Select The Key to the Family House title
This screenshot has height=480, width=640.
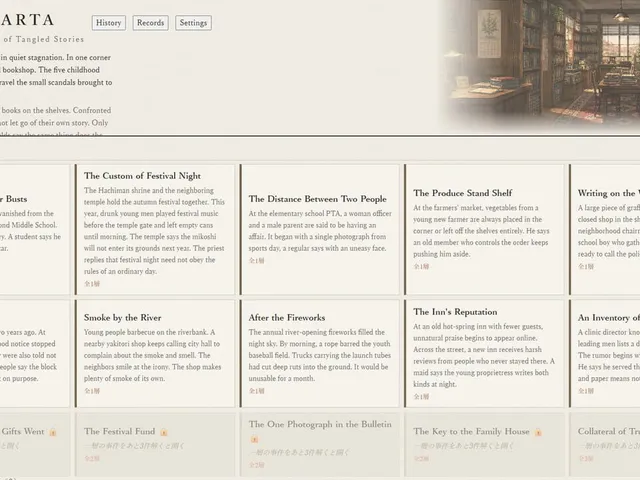tap(471, 431)
